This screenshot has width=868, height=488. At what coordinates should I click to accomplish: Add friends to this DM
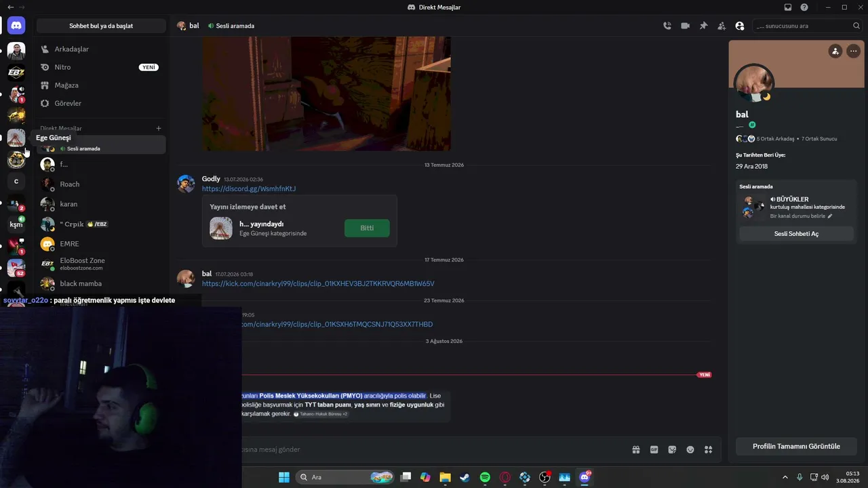[x=722, y=26]
